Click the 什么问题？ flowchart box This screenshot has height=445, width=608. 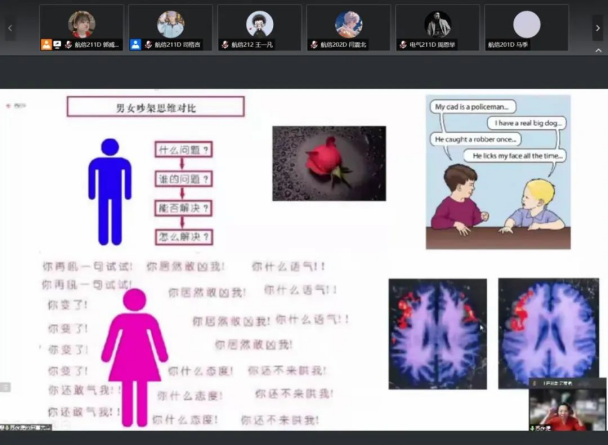click(x=184, y=150)
